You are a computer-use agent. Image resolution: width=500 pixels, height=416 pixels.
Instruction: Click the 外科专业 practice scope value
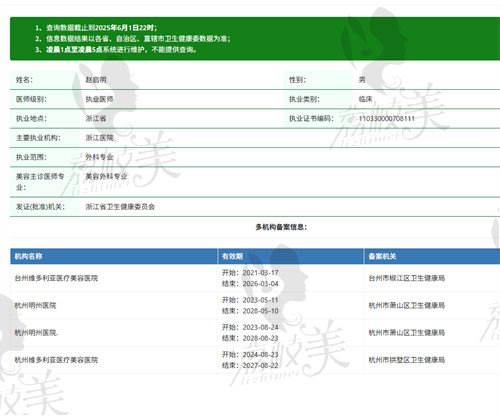coord(99,157)
